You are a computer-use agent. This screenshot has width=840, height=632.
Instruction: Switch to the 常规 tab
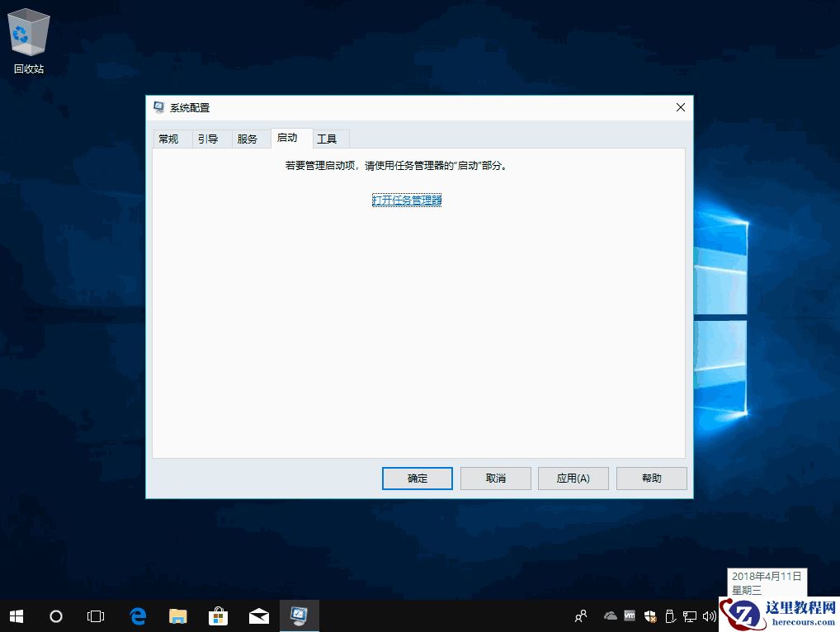[x=170, y=139]
